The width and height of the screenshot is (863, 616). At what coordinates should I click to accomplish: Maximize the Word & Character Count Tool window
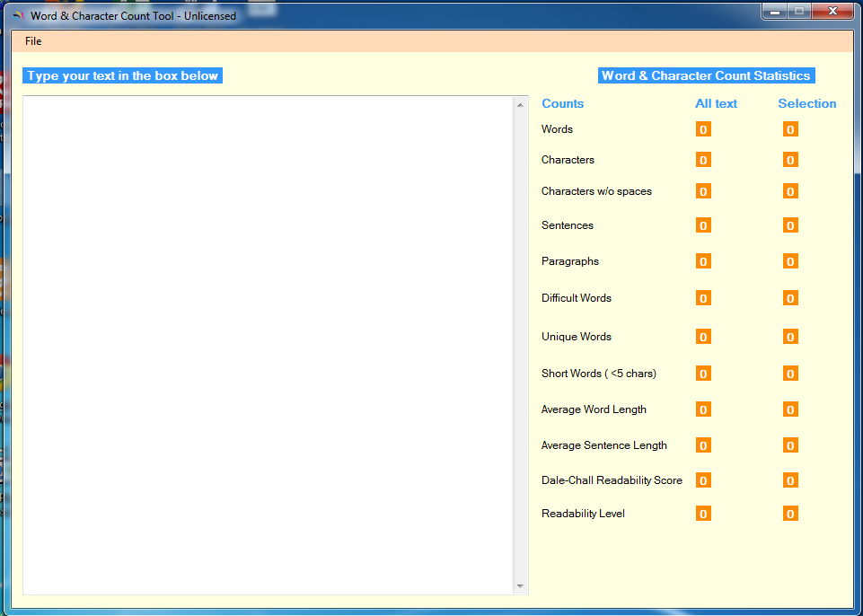799,12
